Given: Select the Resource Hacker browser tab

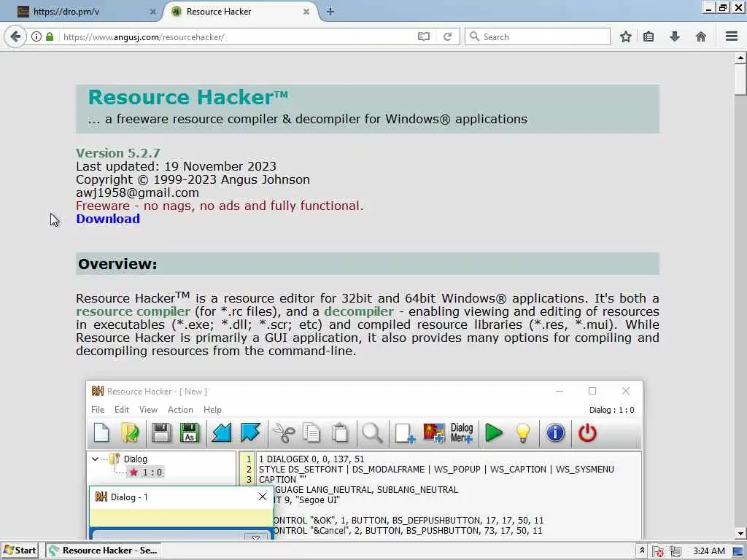Looking at the screenshot, I should 239,12.
